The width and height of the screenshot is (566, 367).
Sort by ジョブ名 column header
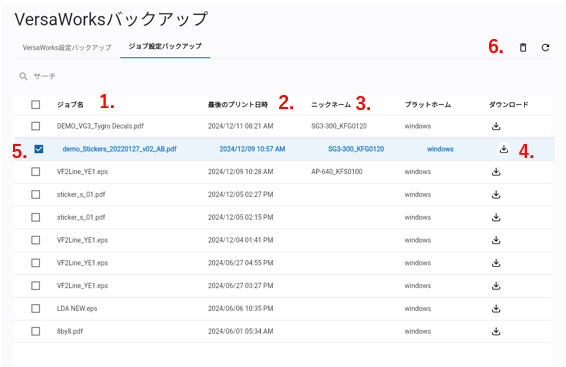pos(70,105)
